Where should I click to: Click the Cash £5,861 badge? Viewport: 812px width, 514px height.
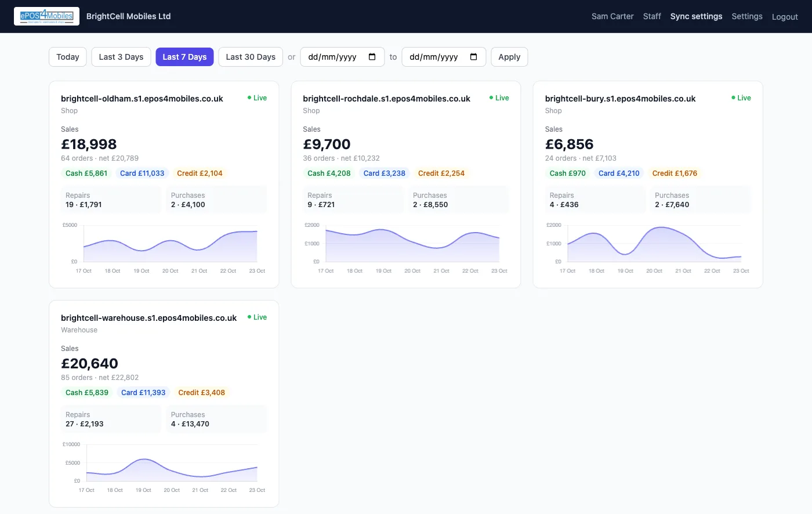click(x=86, y=173)
